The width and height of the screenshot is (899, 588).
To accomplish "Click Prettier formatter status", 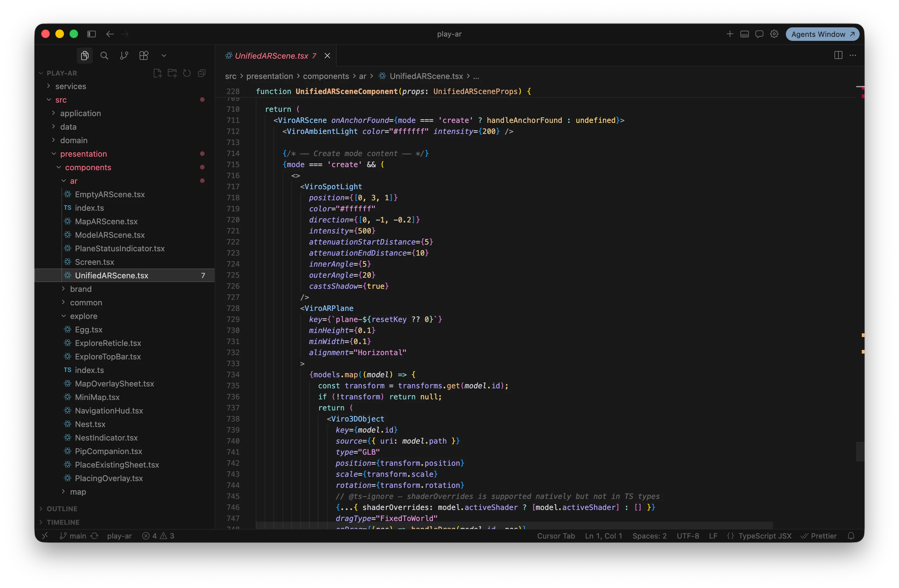I will point(818,536).
